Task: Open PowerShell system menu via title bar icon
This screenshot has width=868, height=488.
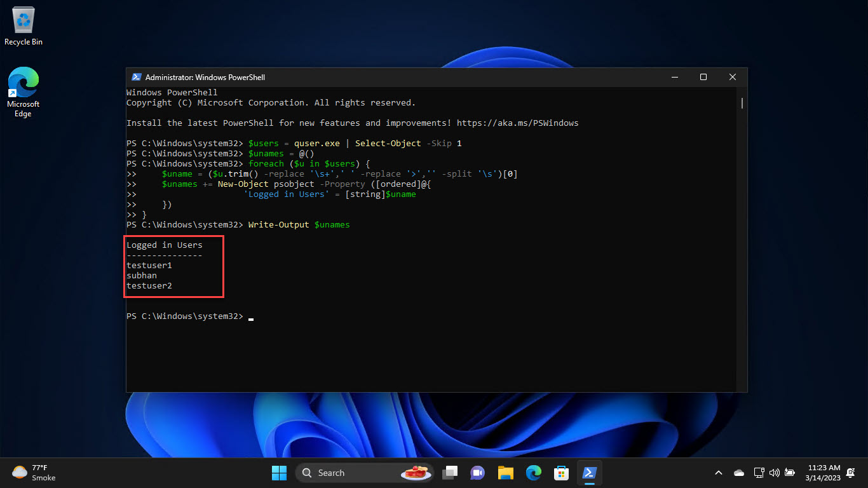Action: pyautogui.click(x=136, y=77)
